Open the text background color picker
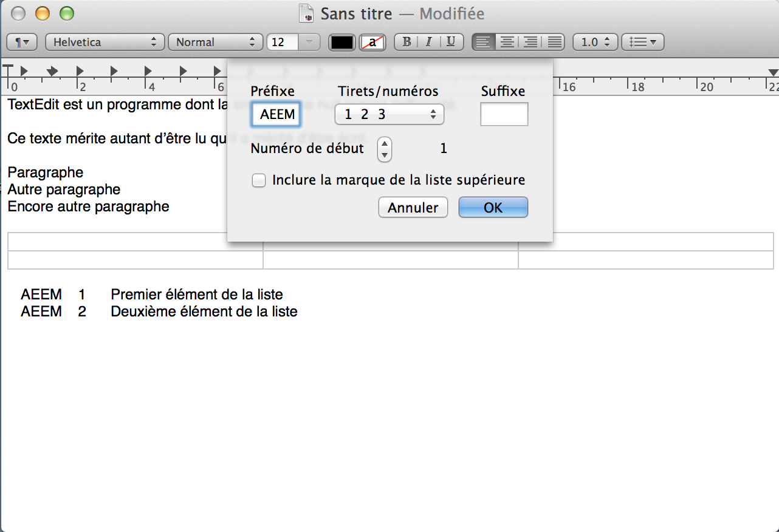779x532 pixels. (372, 42)
